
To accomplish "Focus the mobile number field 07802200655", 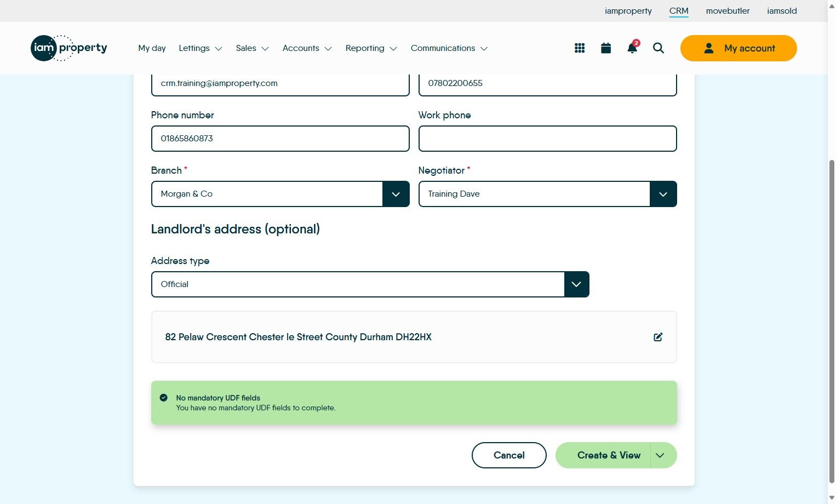I will click(547, 84).
